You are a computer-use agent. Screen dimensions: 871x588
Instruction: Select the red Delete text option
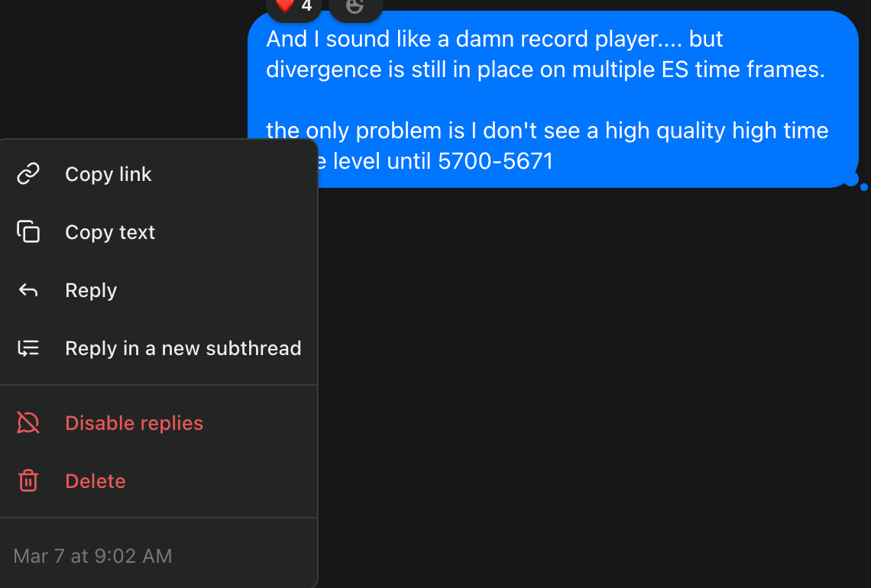(96, 481)
